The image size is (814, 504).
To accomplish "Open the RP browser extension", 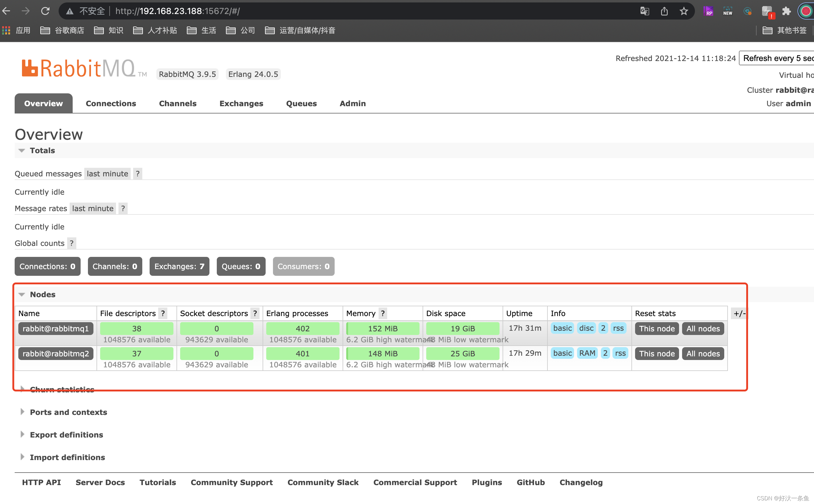I will tap(708, 11).
